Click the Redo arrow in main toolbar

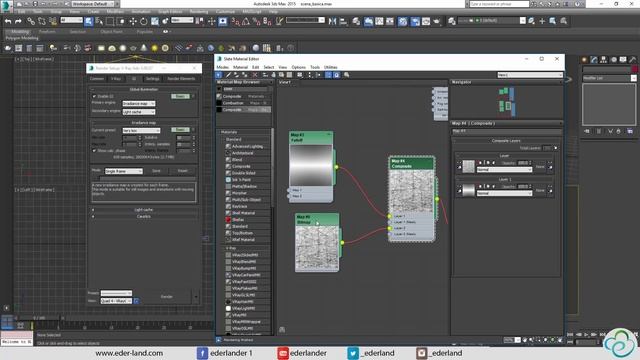pyautogui.click(x=18, y=21)
